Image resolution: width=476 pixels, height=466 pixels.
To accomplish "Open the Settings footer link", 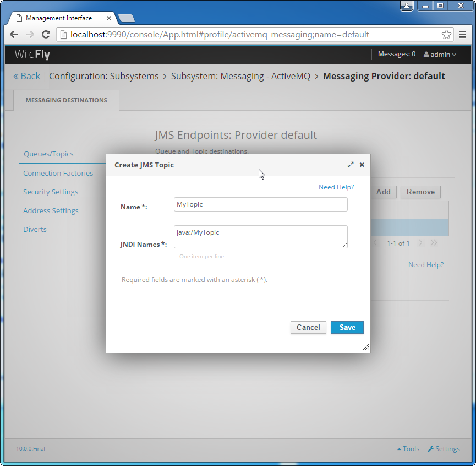I will [444, 449].
